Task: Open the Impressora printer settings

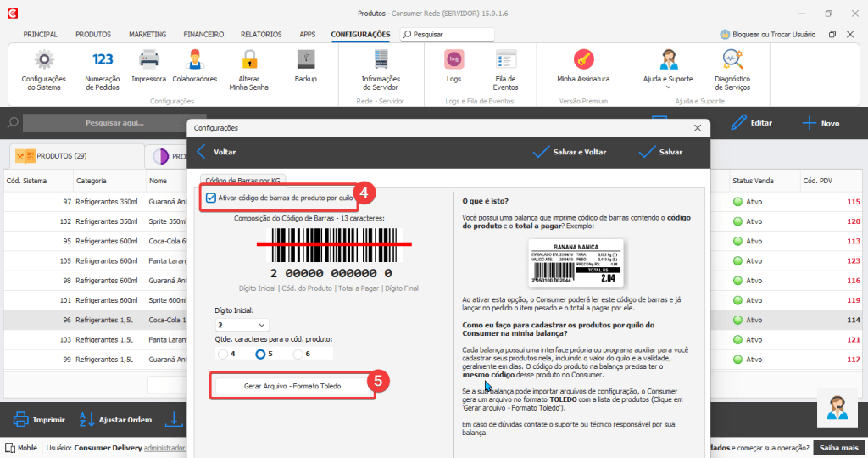Action: (x=149, y=62)
